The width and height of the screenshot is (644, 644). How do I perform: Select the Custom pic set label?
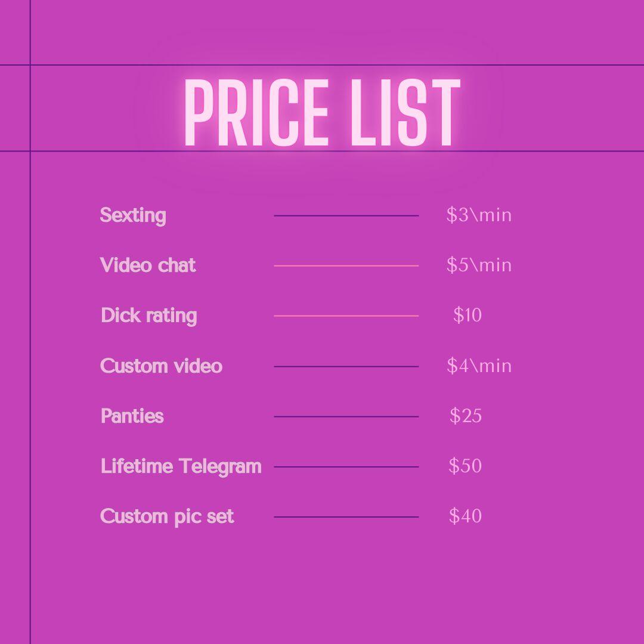(x=167, y=516)
